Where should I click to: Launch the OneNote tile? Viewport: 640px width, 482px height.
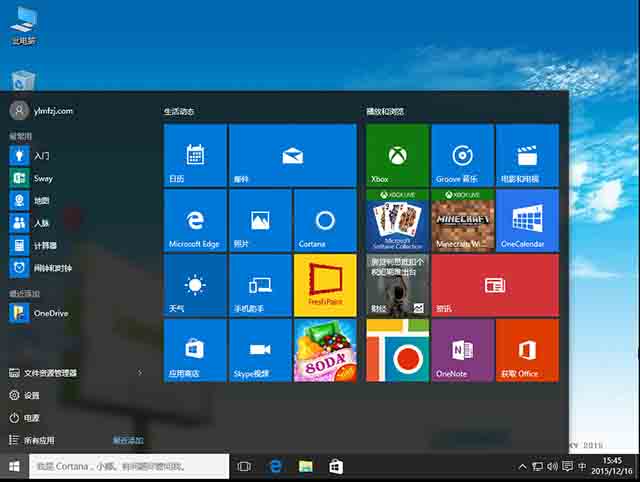[462, 350]
